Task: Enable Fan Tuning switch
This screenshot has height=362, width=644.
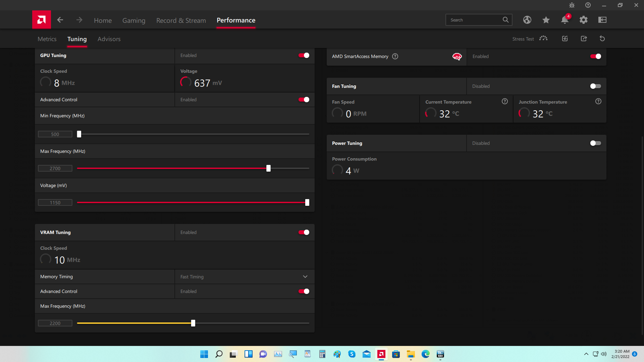Action: pos(596,86)
